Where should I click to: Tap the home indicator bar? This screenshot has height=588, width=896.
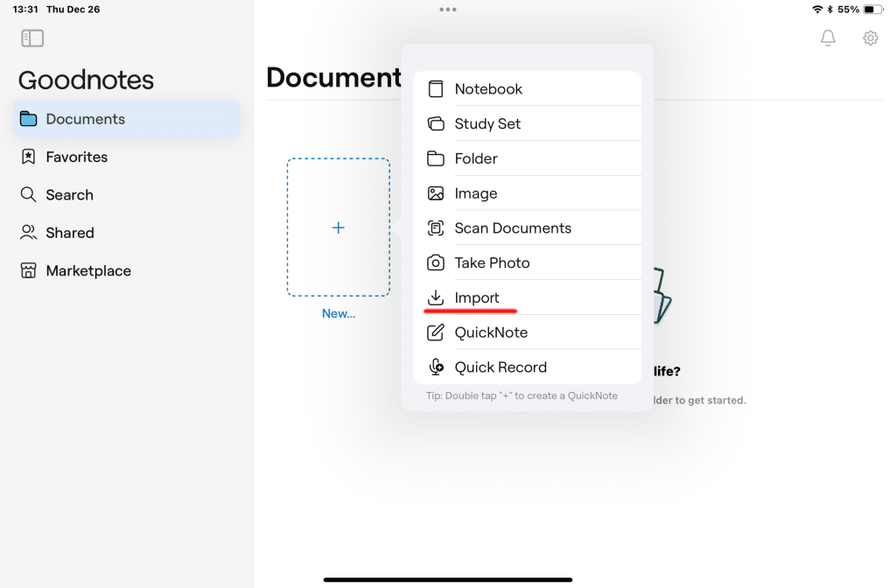pos(448,579)
